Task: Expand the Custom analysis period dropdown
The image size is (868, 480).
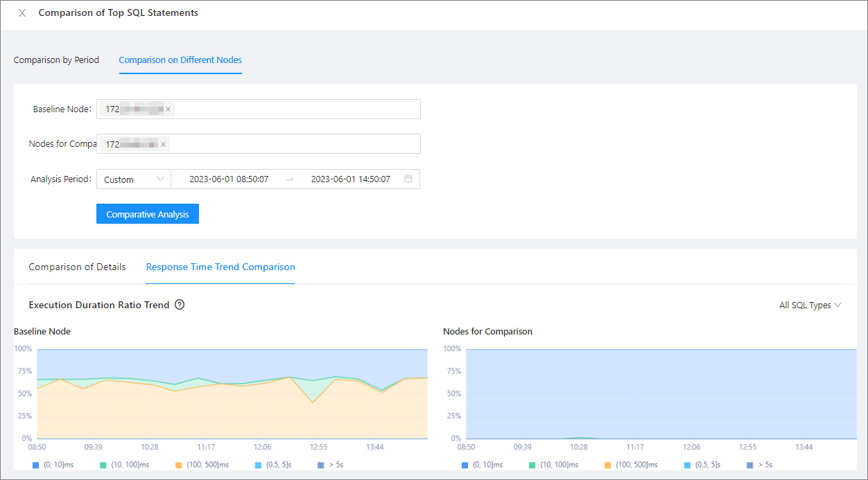Action: (x=134, y=179)
